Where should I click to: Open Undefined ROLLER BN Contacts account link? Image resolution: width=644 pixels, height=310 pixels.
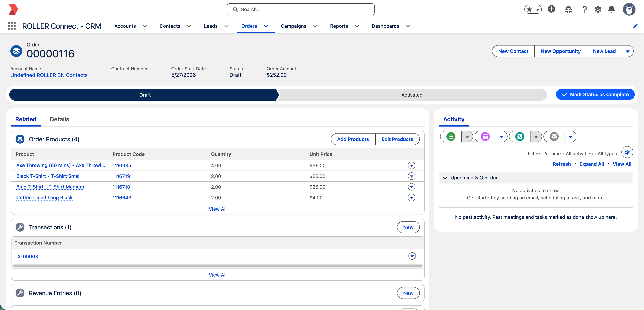pos(49,75)
